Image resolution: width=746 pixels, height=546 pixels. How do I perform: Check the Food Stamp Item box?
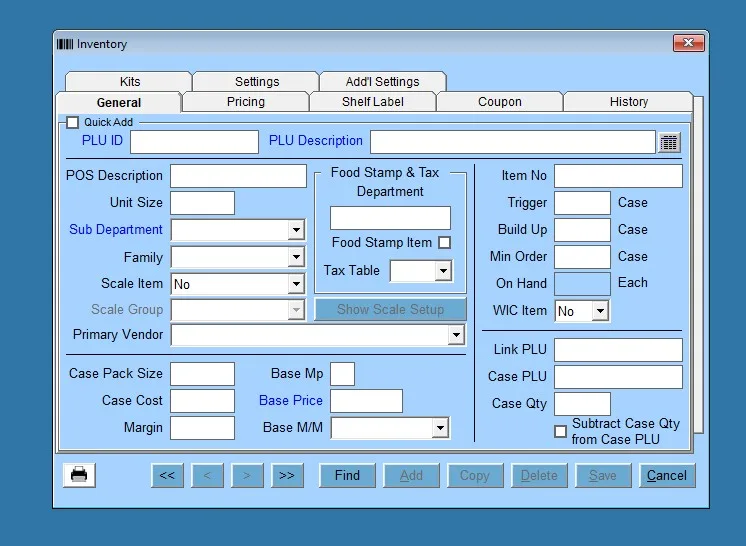(x=445, y=243)
